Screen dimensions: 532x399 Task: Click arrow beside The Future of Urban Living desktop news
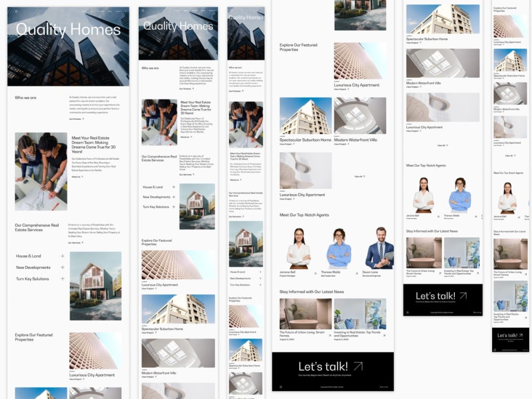click(x=330, y=336)
